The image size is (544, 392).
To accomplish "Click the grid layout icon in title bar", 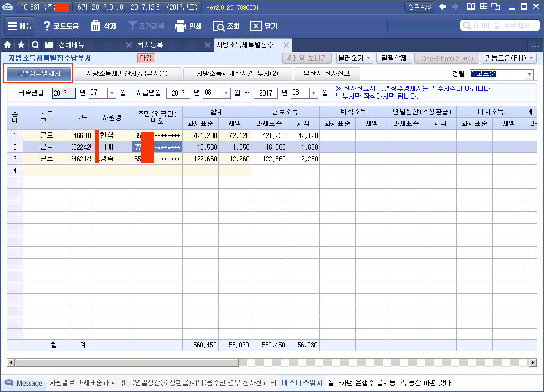I will coord(483,6).
